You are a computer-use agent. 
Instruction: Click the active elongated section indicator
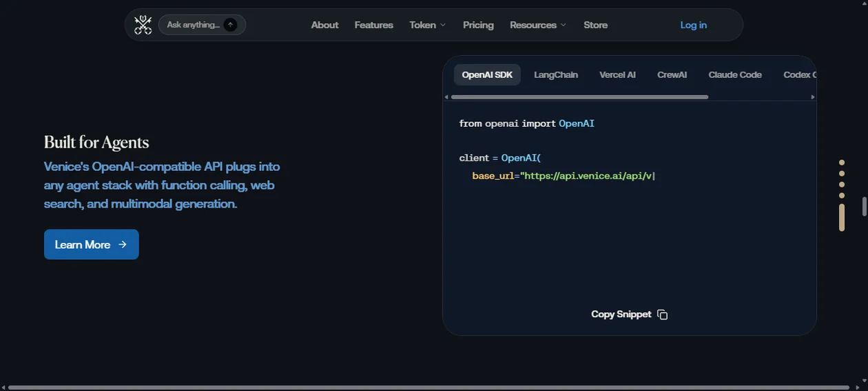click(x=842, y=217)
